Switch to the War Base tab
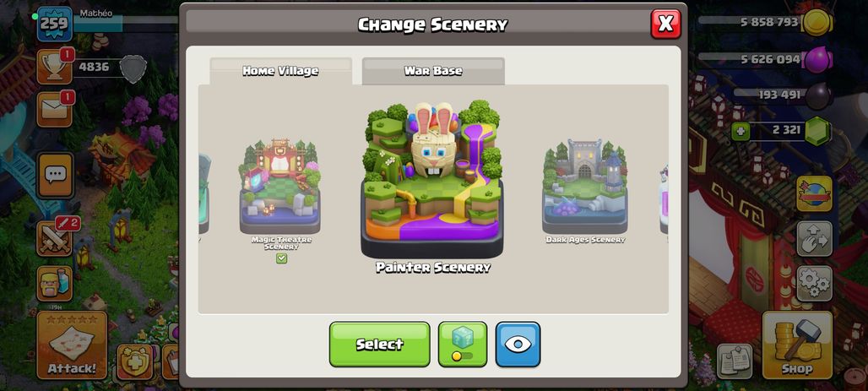This screenshot has height=391, width=868. pos(433,71)
